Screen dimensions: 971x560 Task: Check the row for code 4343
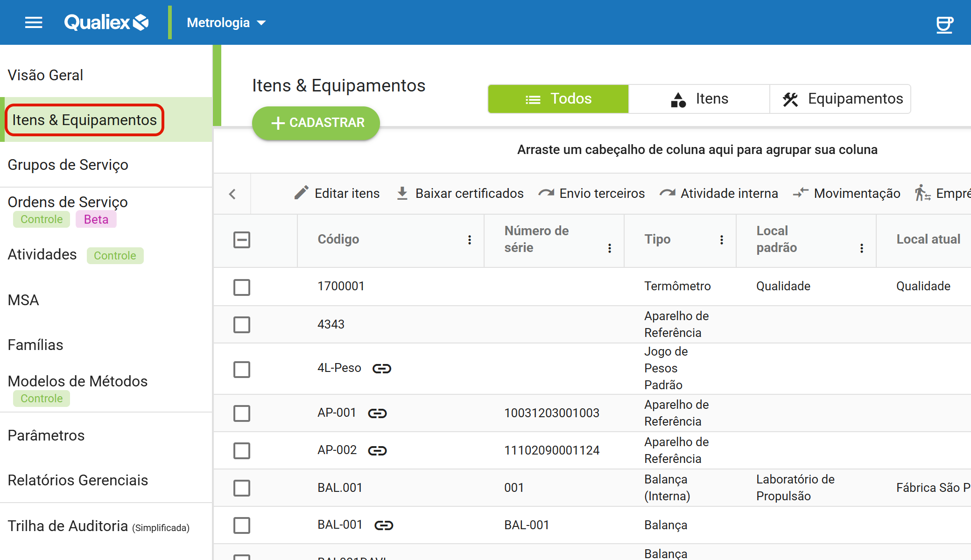point(242,325)
